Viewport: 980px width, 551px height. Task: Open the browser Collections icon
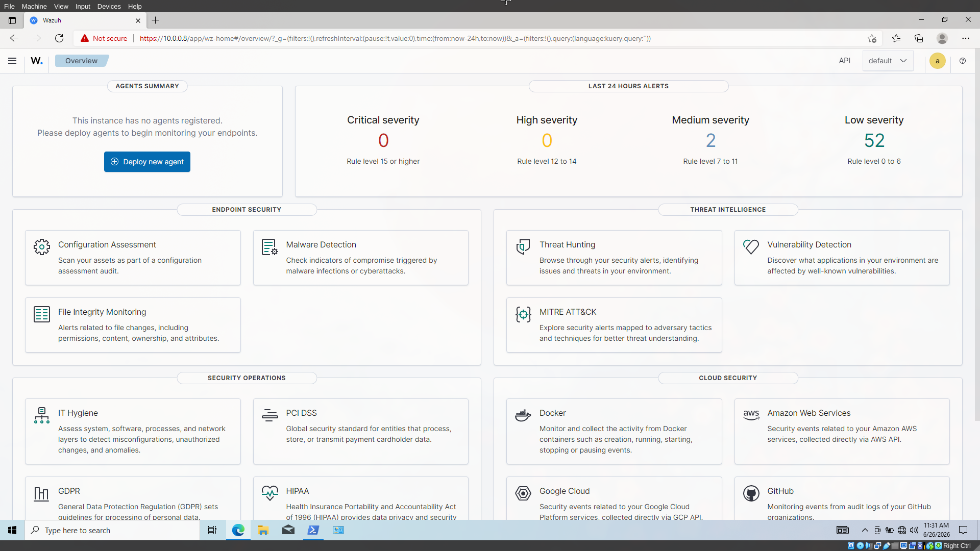(x=919, y=38)
